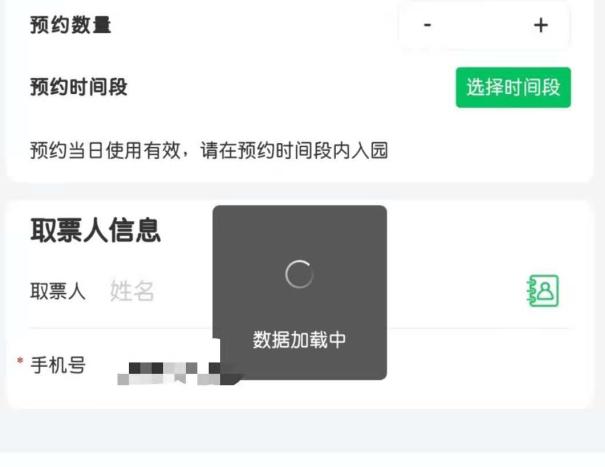Image resolution: width=605 pixels, height=467 pixels.
Task: Click the 选择时间段 green button
Action: (x=513, y=87)
